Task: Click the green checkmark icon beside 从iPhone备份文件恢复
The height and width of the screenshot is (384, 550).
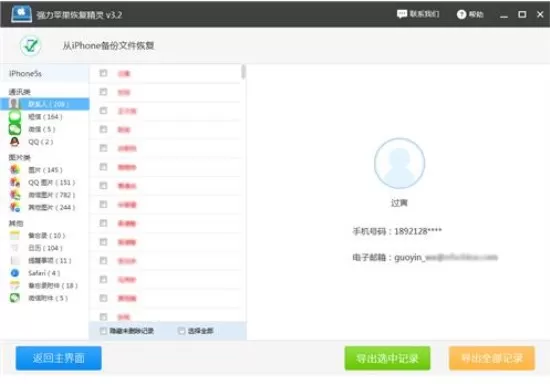Action: click(31, 46)
